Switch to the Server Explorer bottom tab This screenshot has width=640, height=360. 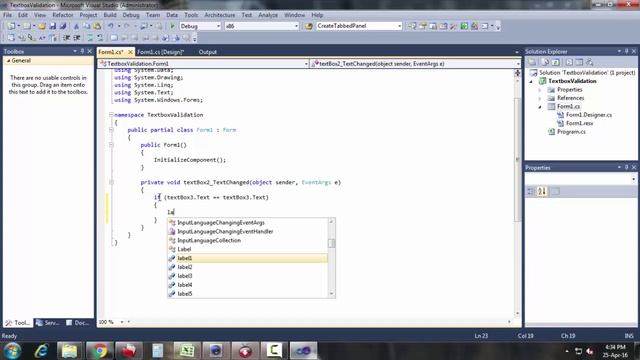click(x=48, y=323)
